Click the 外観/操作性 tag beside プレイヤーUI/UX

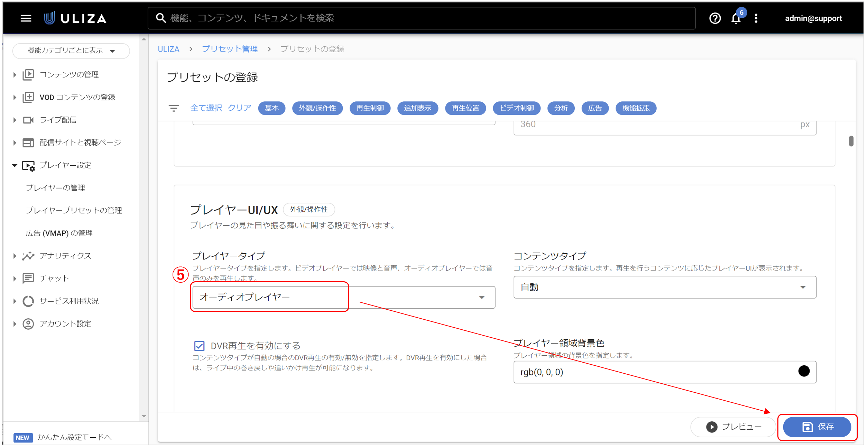coord(308,210)
